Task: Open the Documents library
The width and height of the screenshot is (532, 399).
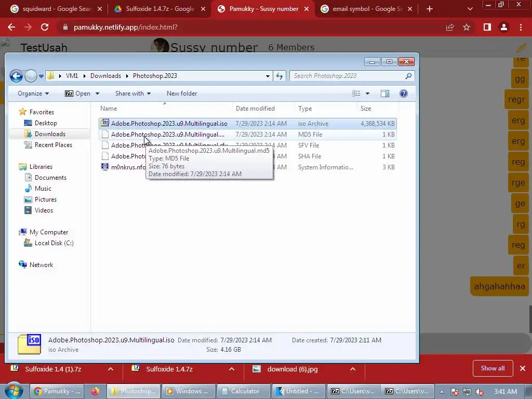Action: pos(50,178)
